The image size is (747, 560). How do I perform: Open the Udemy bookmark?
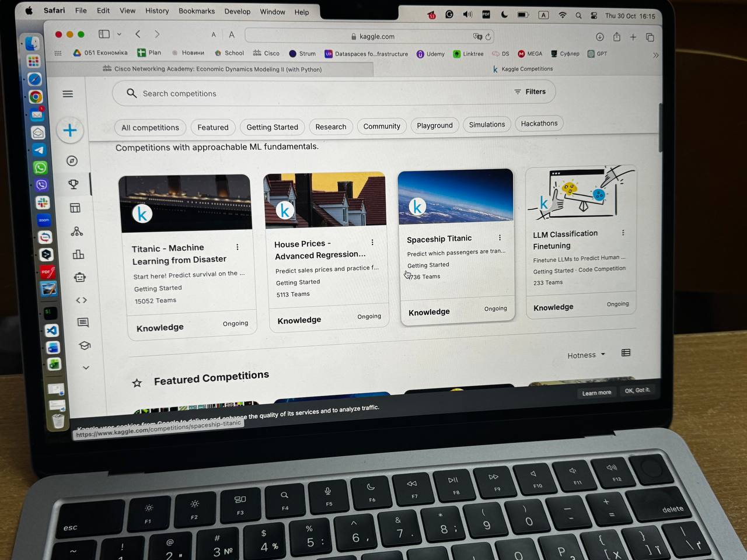tap(431, 54)
